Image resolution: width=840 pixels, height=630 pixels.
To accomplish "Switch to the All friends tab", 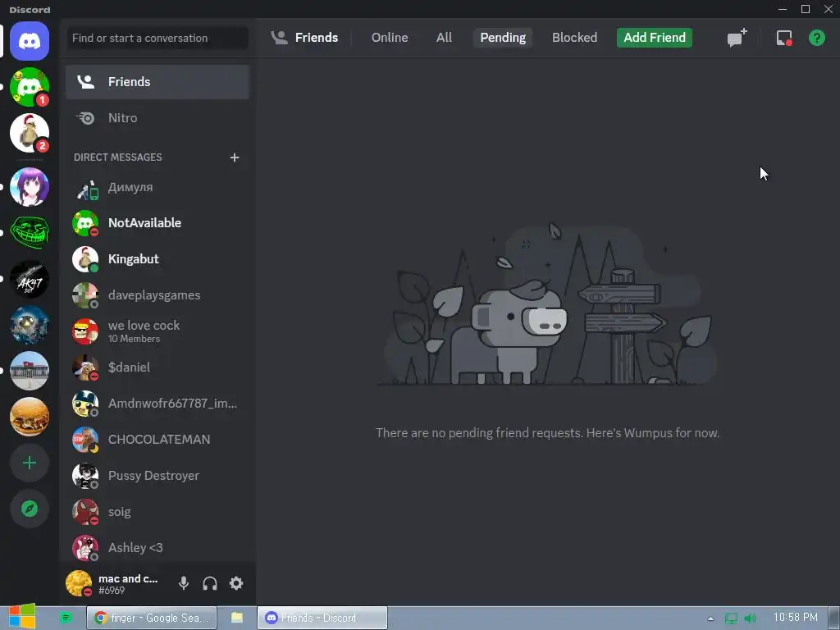I will [x=444, y=38].
